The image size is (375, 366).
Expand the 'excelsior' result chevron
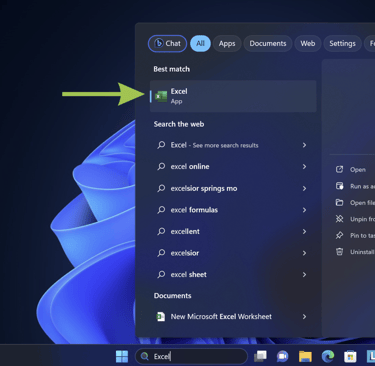pyautogui.click(x=304, y=253)
